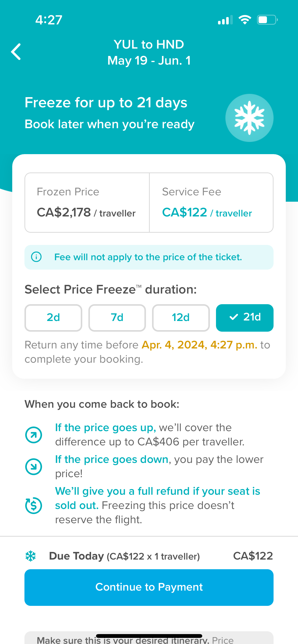Tap the price-goes-down arrow icon
The image size is (298, 644).
(x=33, y=466)
